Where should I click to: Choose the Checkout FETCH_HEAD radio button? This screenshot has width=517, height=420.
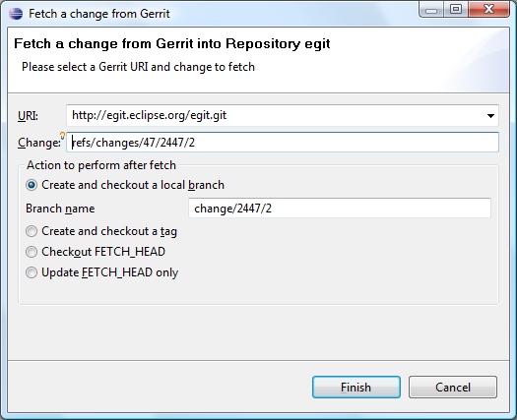pos(32,252)
